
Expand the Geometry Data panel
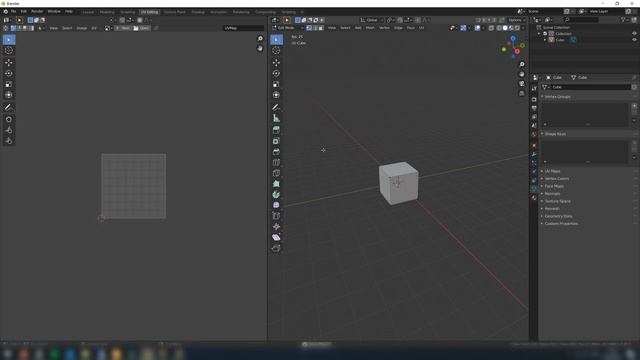[x=558, y=216]
